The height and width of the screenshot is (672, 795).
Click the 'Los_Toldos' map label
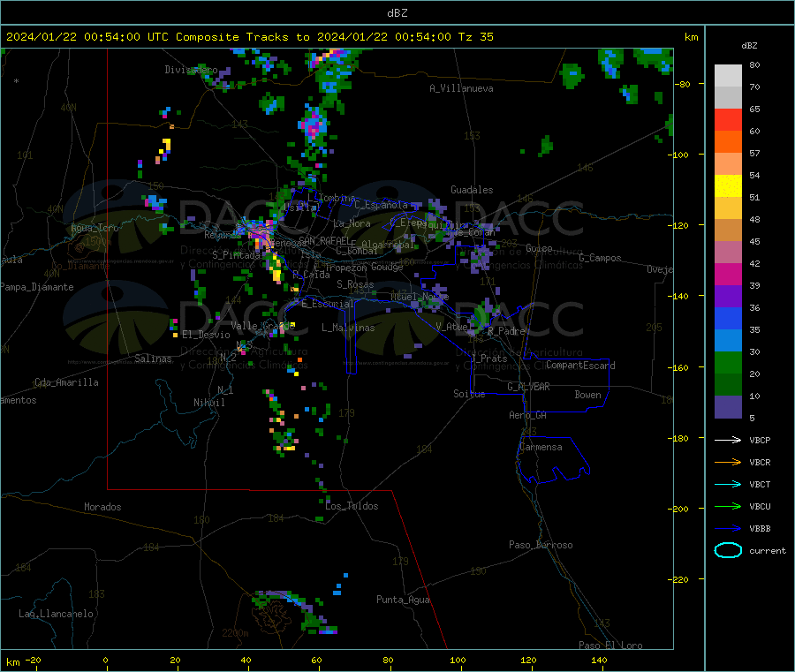[352, 506]
